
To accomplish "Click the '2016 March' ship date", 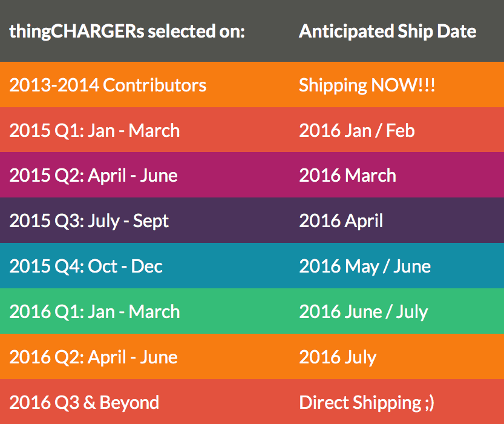I will pos(347,176).
